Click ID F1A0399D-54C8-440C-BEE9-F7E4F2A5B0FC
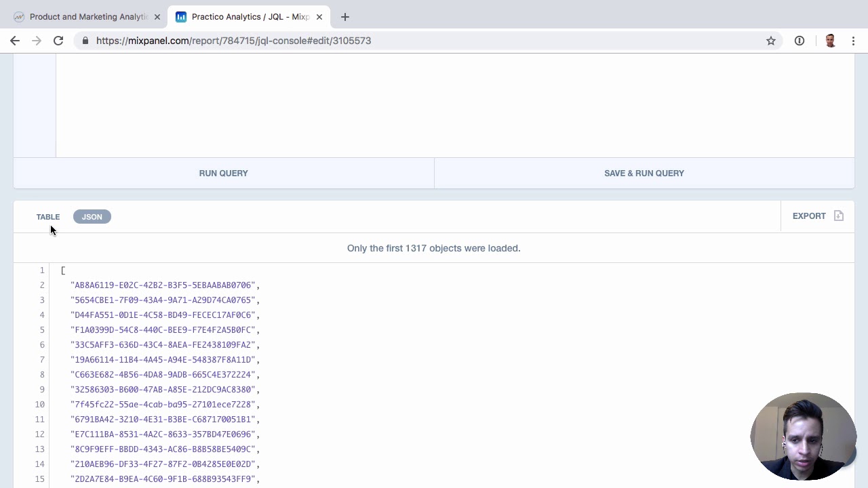 163,330
